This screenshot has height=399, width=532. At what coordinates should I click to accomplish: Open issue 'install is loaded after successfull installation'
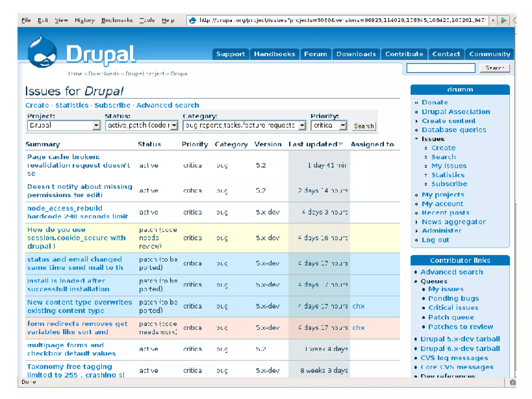coord(68,285)
